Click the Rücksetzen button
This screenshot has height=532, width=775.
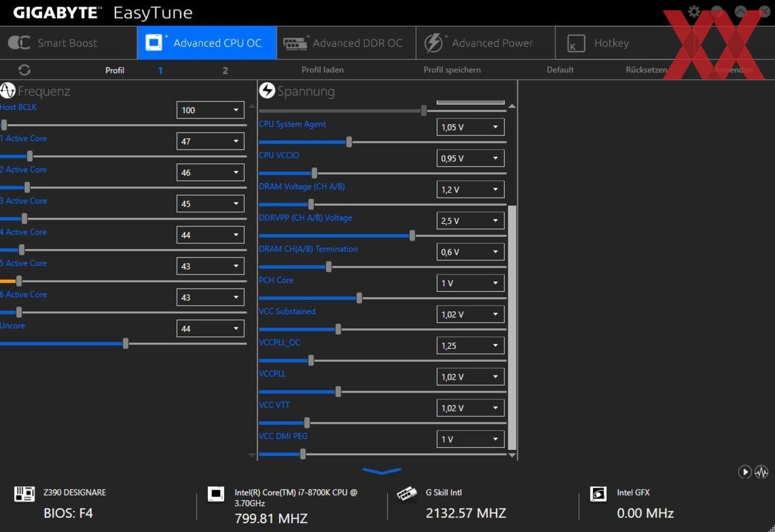646,69
